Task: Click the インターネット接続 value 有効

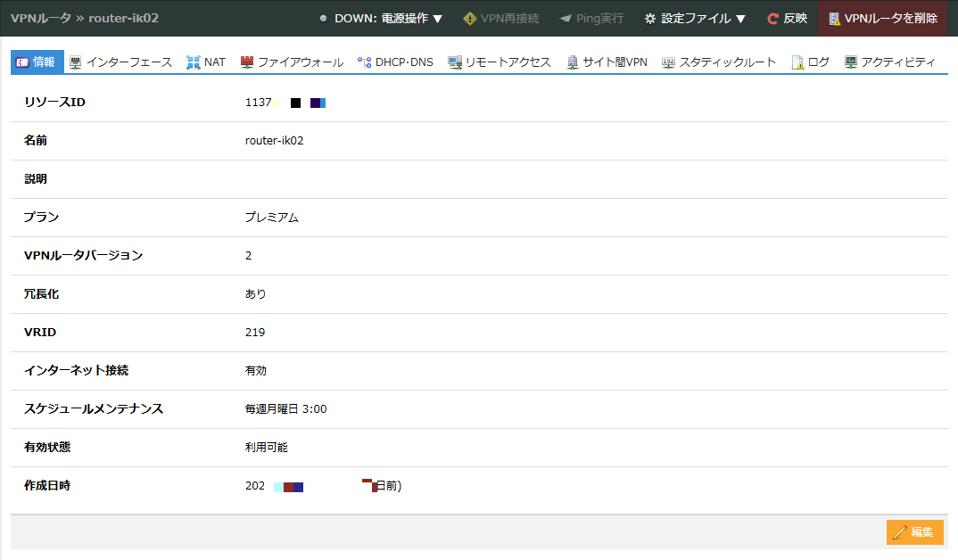Action: 255,371
